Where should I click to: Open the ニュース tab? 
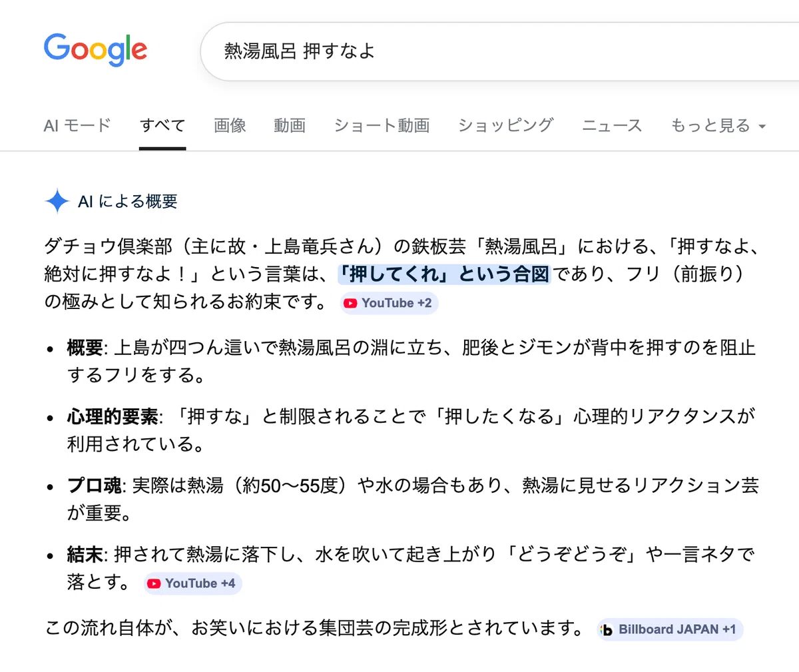pyautogui.click(x=612, y=125)
